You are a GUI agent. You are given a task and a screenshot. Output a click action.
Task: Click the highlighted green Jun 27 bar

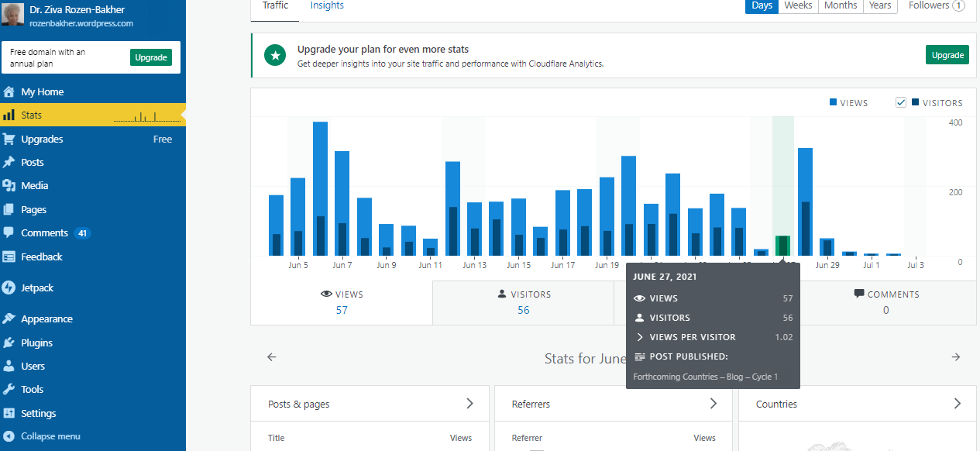(x=783, y=246)
